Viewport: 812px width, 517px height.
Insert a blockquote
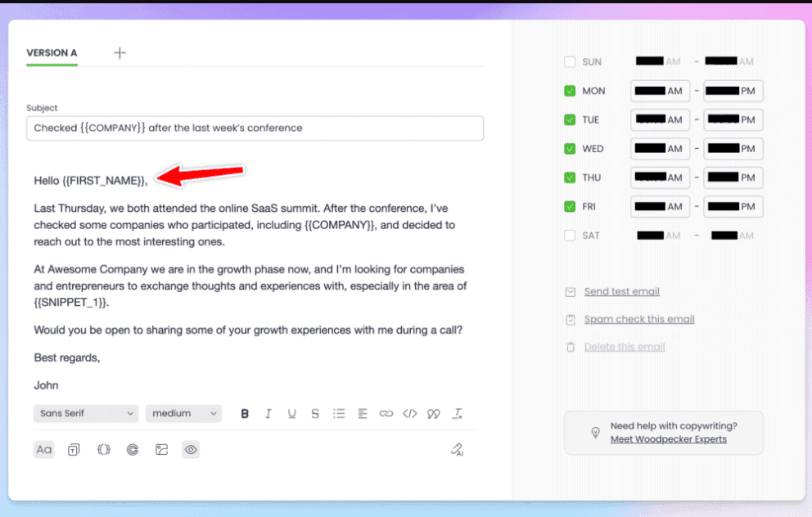click(433, 413)
